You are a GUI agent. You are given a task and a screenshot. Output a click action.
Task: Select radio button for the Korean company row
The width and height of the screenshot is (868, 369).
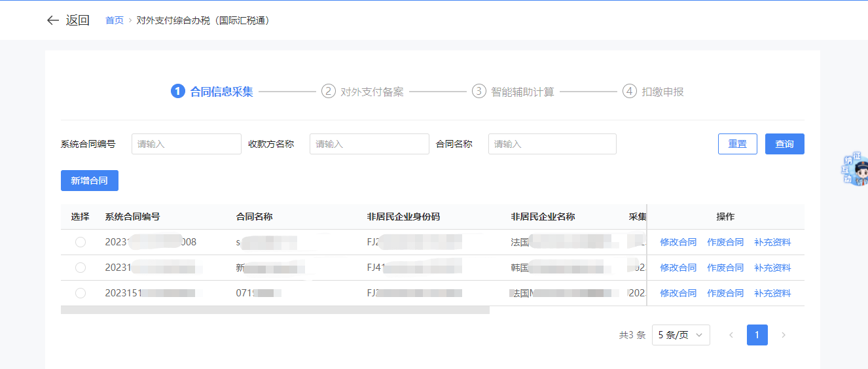81,268
